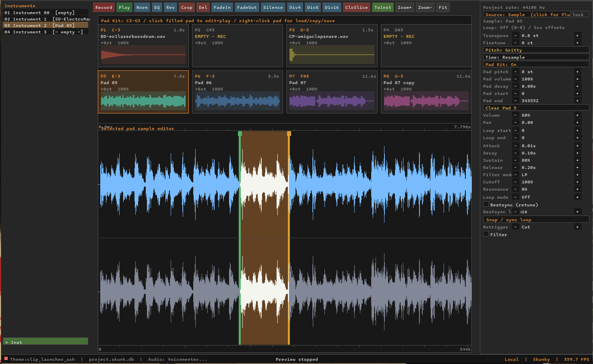The width and height of the screenshot is (593, 364).
Task: Click Theme:clip_launcher_ash in the status bar
Action: point(42,359)
